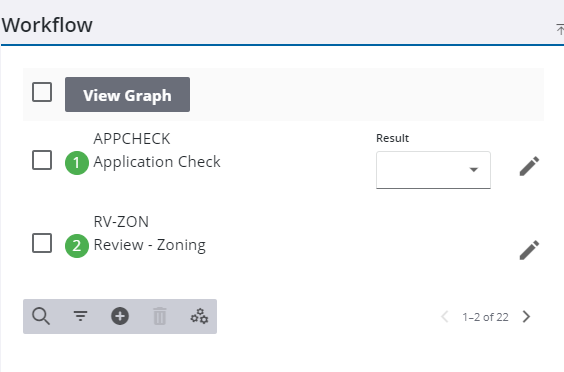This screenshot has width=564, height=372.
Task: Open the gears settings icon
Action: [199, 316]
